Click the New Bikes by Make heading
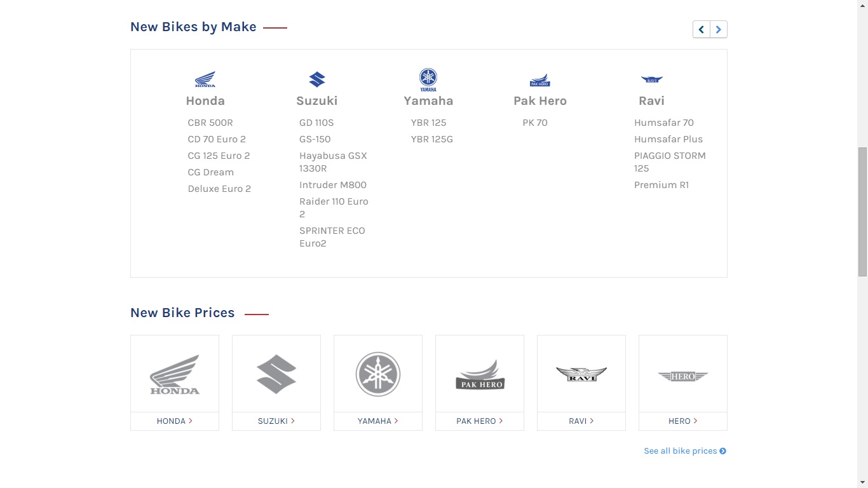 (193, 27)
